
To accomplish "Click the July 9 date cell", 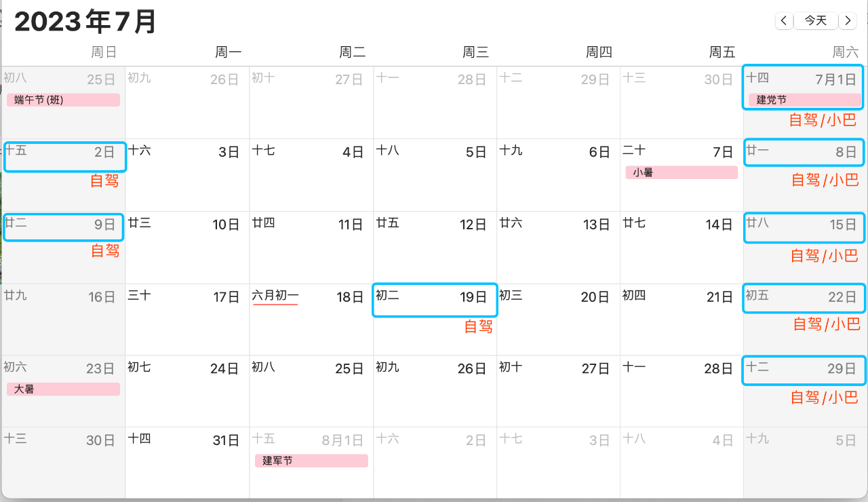I will click(63, 247).
